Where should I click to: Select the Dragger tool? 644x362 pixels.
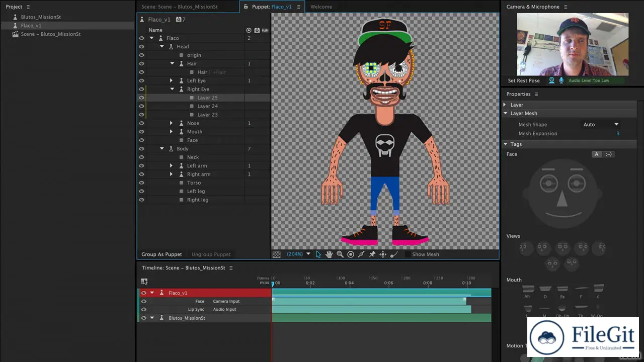[x=383, y=254]
